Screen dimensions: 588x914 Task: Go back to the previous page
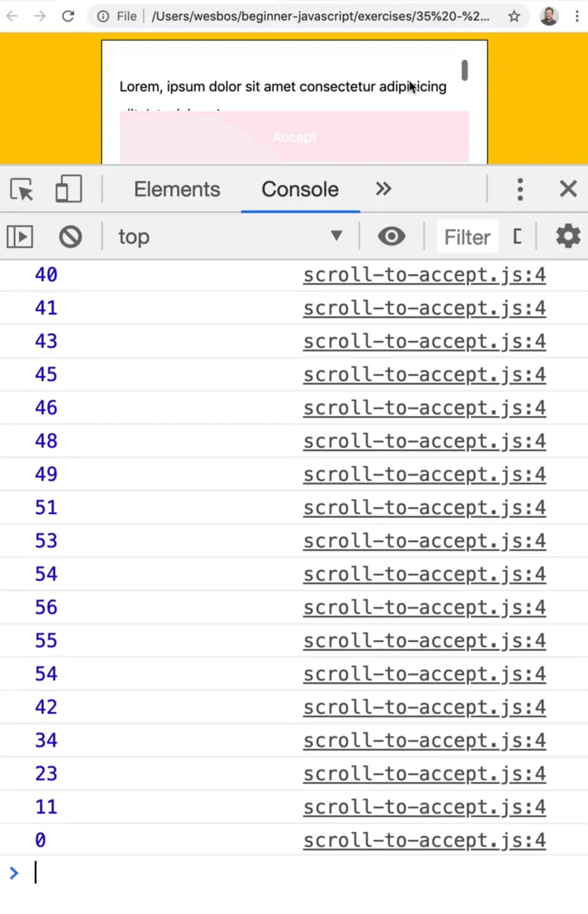coord(12,16)
